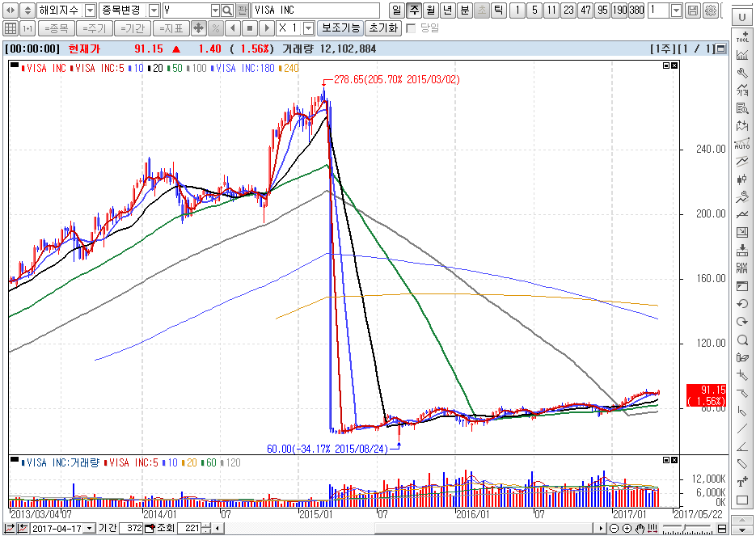Select the T+ text tool in sidebar
This screenshot has width=756, height=536.
pos(742,482)
